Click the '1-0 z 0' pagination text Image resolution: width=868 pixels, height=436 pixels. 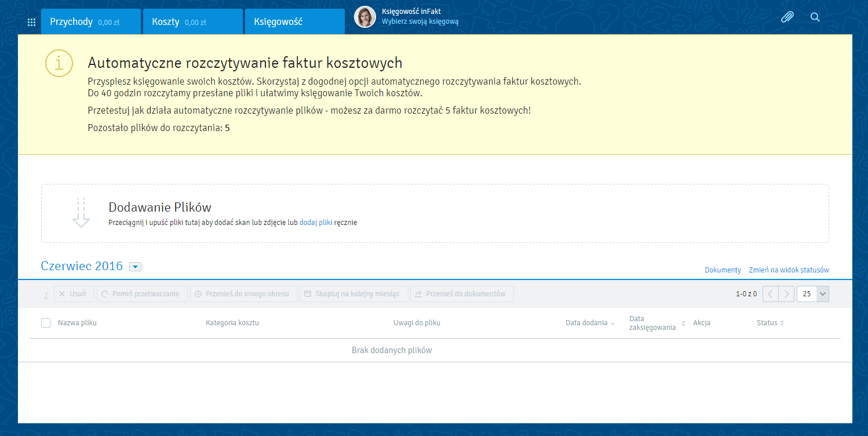tap(746, 294)
